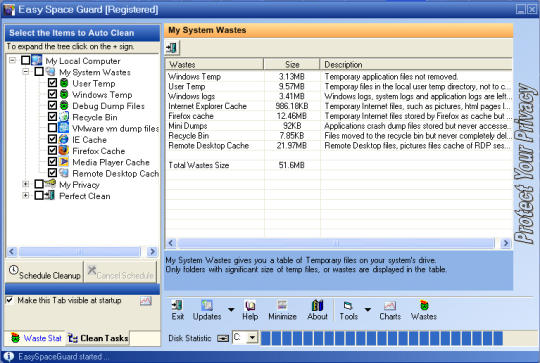Click the info icon in status bar
Screen dimensions: 540x363
click(x=9, y=357)
